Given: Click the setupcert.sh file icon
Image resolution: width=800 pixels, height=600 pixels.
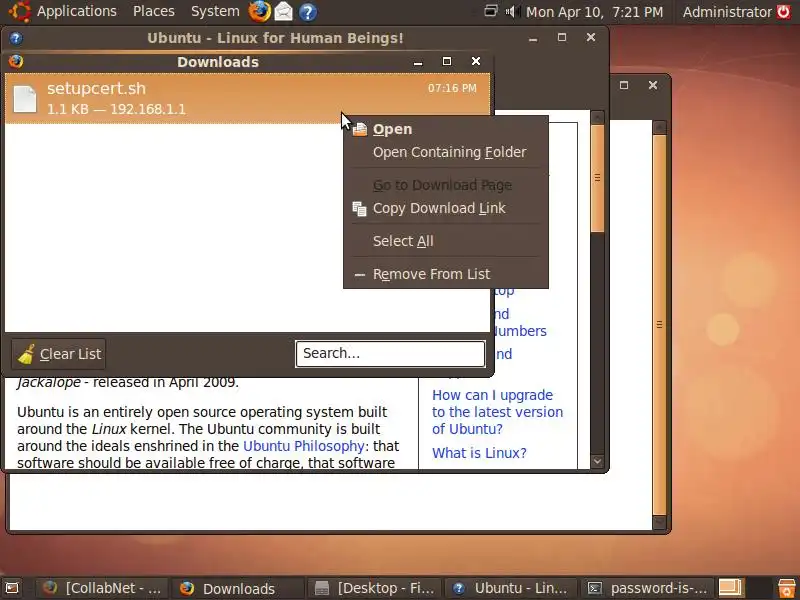Looking at the screenshot, I should [x=26, y=99].
